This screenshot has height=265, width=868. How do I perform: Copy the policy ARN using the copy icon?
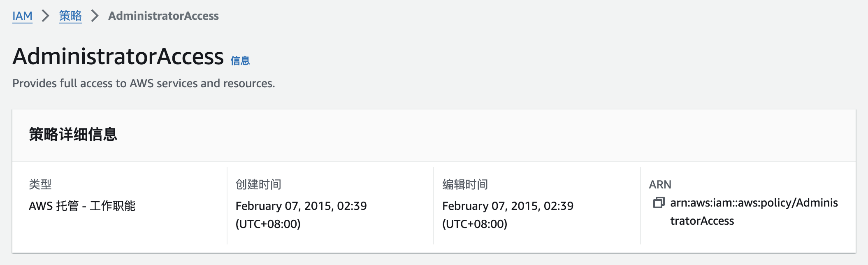point(659,202)
